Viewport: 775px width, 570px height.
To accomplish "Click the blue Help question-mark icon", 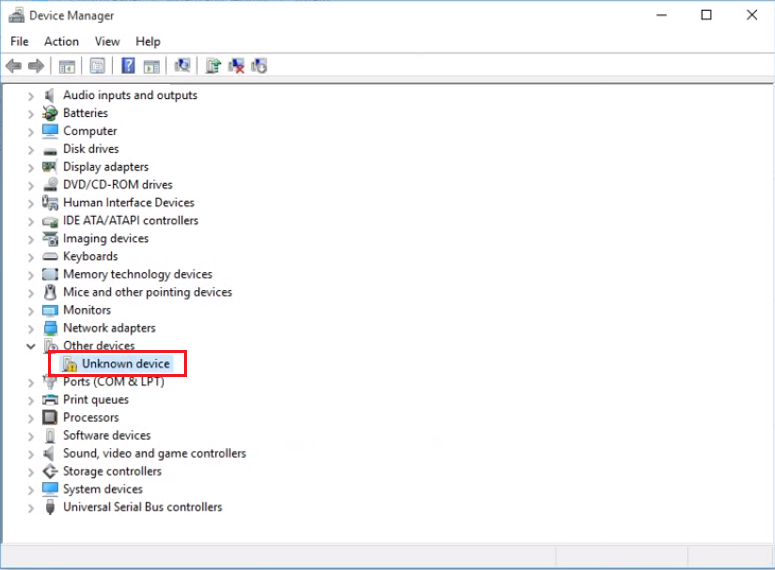I will pos(128,66).
